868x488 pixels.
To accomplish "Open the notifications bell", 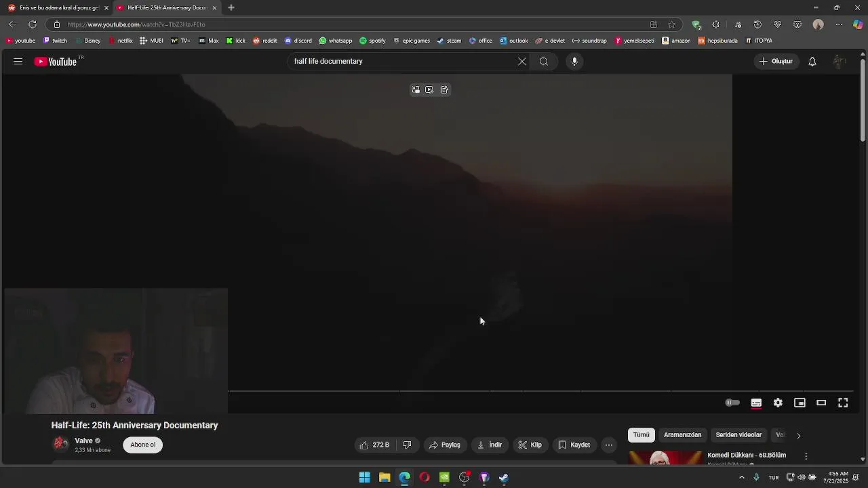I will pos(812,62).
